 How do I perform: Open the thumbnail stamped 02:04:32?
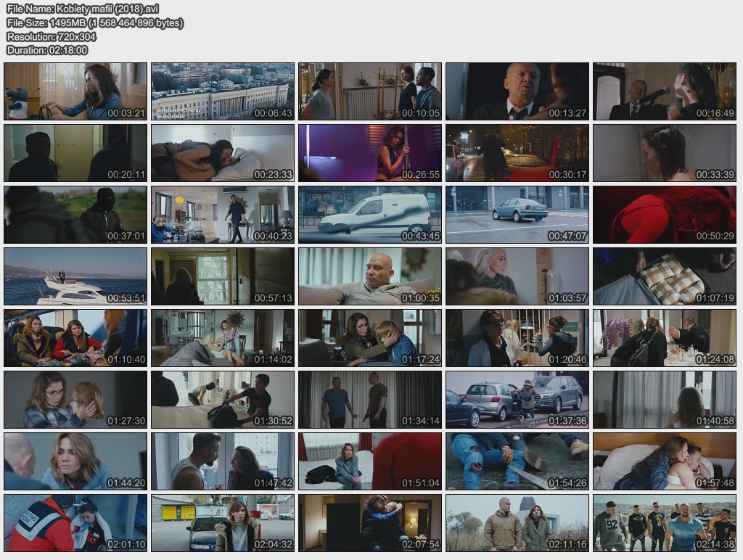[x=223, y=523]
